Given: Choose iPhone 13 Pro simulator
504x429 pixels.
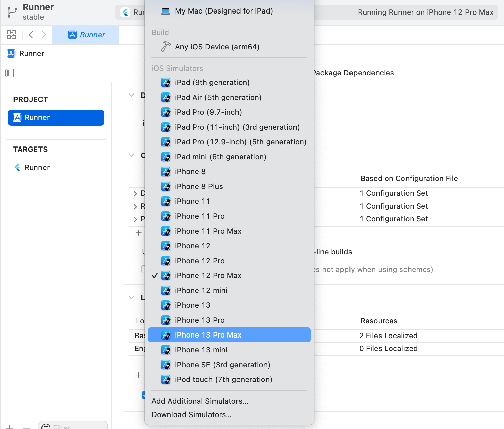Looking at the screenshot, I should (x=229, y=320).
